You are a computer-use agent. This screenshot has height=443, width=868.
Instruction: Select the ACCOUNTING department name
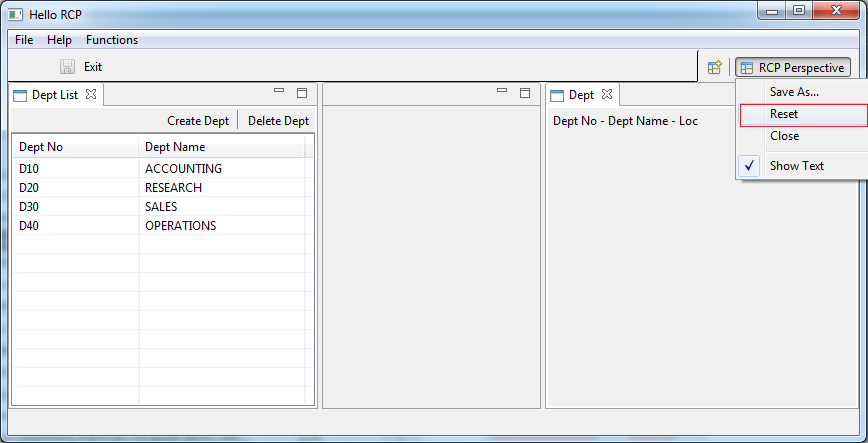click(183, 168)
